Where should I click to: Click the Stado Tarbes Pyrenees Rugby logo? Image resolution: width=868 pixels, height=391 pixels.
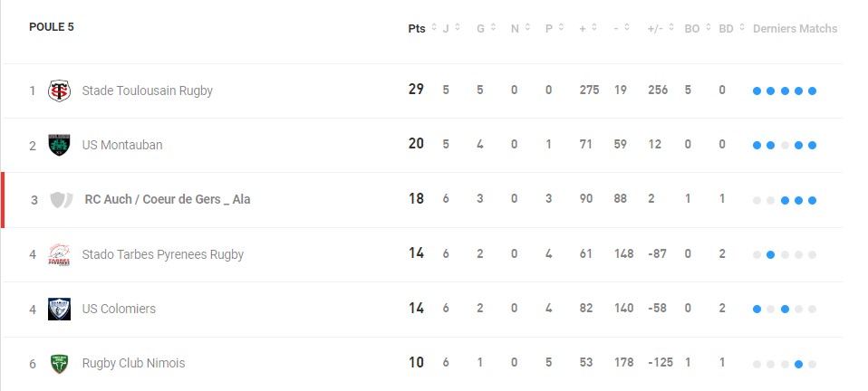click(59, 254)
